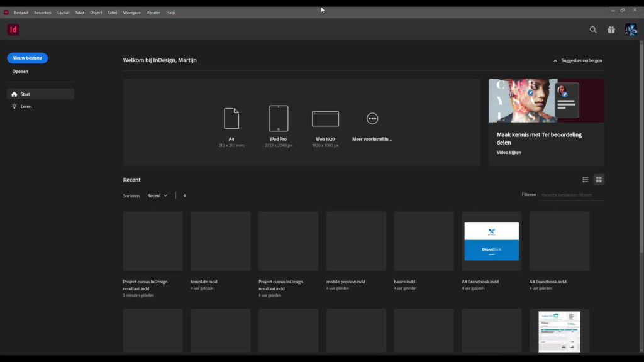644x362 pixels.
Task: Click the mobile preview.indd file name
Action: (345, 282)
